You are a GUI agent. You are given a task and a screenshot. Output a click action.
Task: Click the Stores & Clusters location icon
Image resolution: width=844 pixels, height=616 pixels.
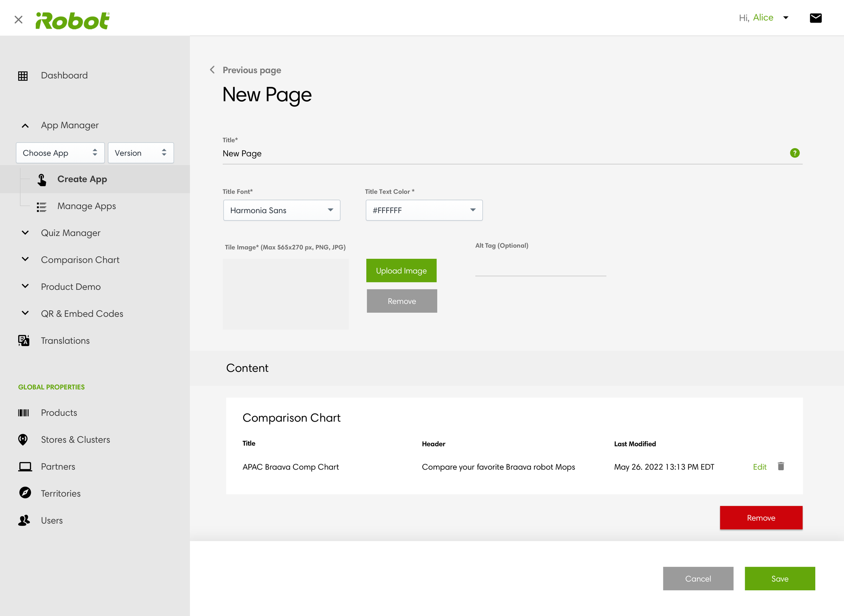pos(23,440)
